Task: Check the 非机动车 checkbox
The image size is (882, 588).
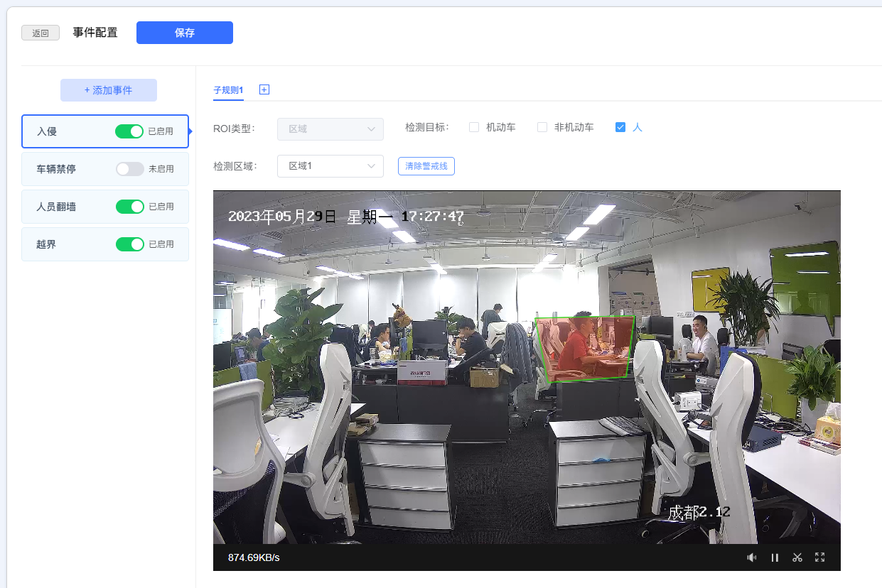Action: pos(542,128)
